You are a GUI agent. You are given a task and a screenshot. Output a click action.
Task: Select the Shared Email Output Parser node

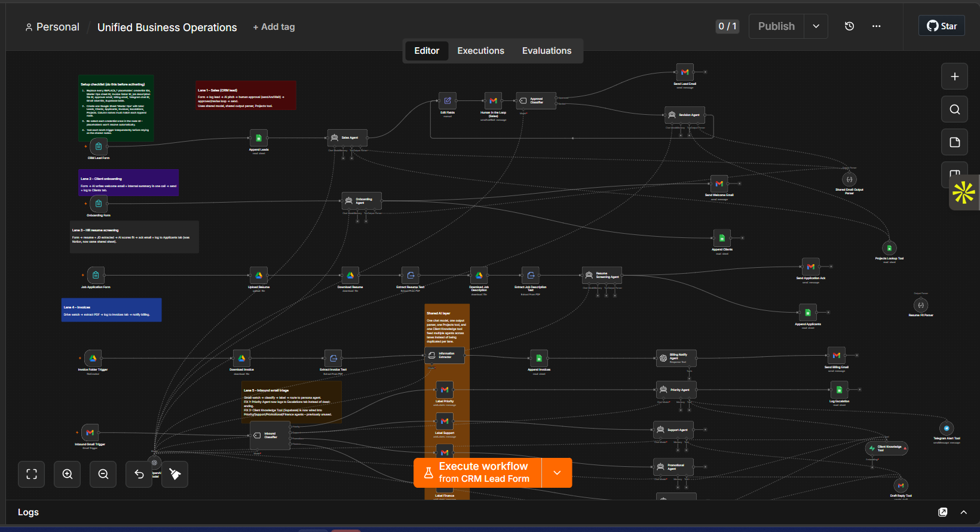[849, 179]
